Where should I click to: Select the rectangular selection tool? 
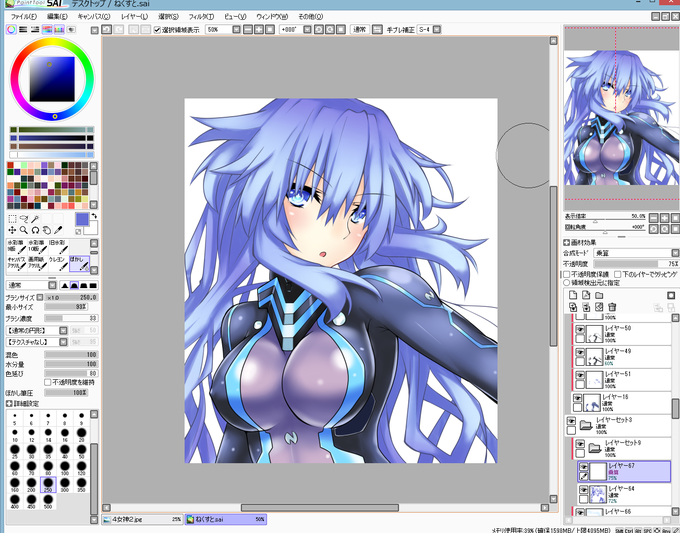point(13,219)
